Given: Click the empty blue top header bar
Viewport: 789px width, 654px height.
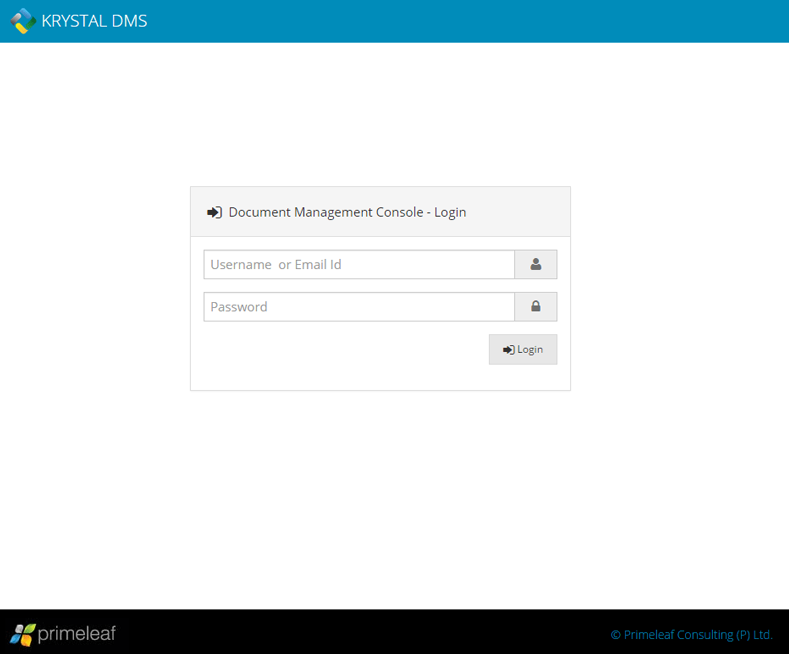Looking at the screenshot, I should pos(450,21).
